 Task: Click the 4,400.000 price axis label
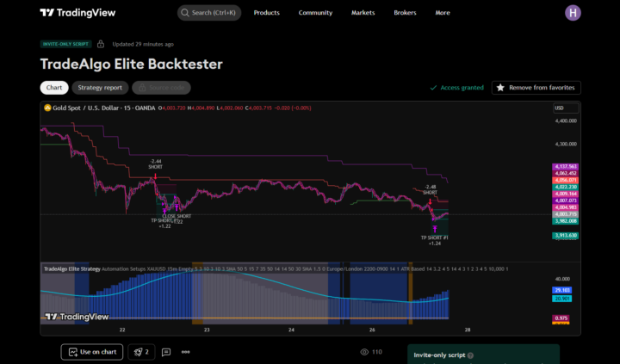coord(566,121)
